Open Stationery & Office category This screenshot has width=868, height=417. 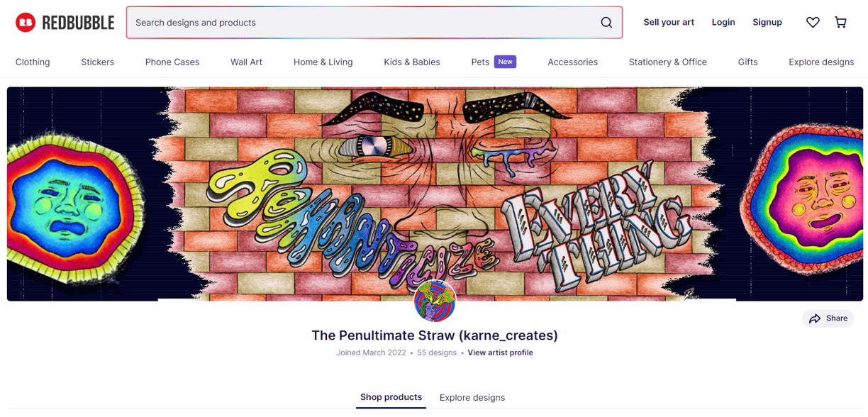[x=668, y=62]
